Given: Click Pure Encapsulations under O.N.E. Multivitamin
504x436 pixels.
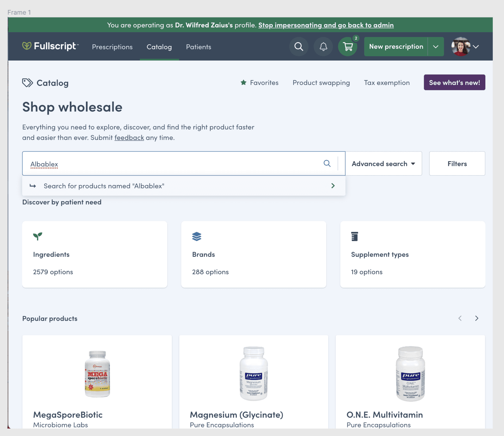Looking at the screenshot, I should coord(378,425).
